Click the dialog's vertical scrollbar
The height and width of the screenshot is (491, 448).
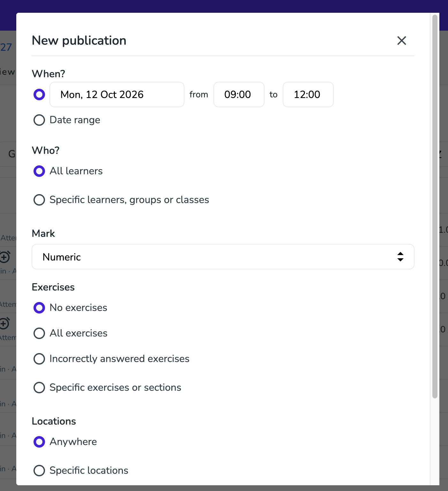coord(435,206)
